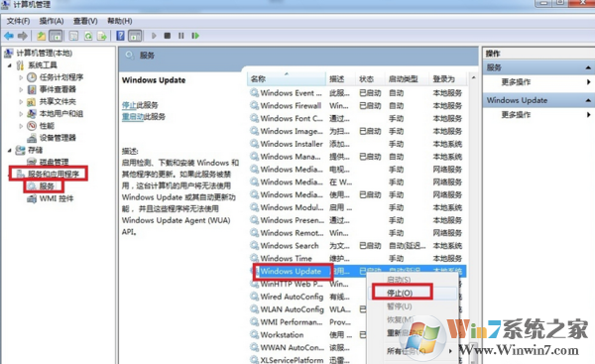Select 本地用户和组 in the tree
The height and width of the screenshot is (364, 595).
pyautogui.click(x=61, y=114)
